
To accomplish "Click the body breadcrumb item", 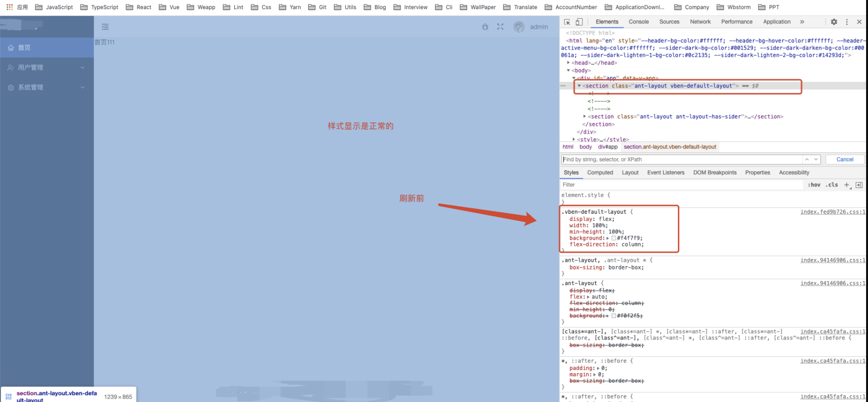I will click(x=585, y=147).
